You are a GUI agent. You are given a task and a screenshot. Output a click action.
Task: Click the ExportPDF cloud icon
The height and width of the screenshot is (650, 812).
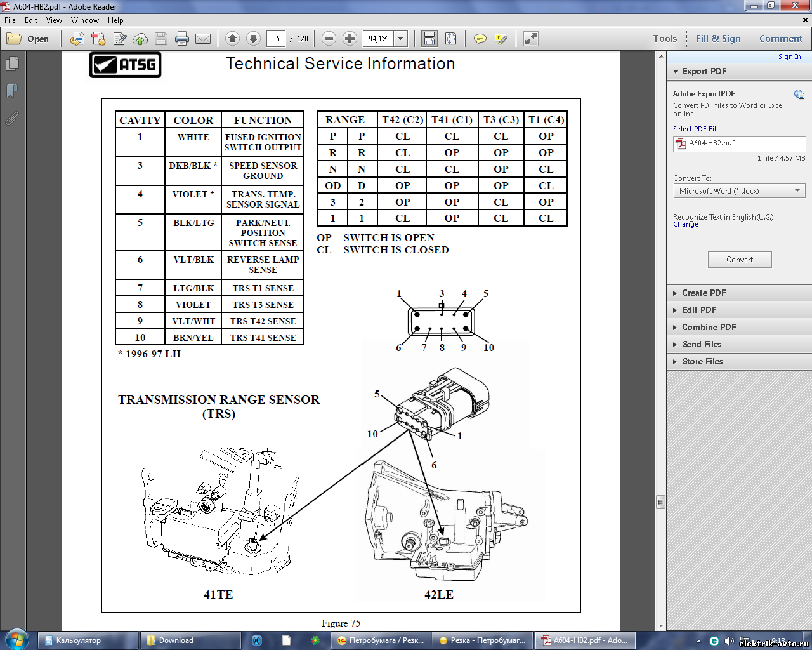click(x=799, y=95)
